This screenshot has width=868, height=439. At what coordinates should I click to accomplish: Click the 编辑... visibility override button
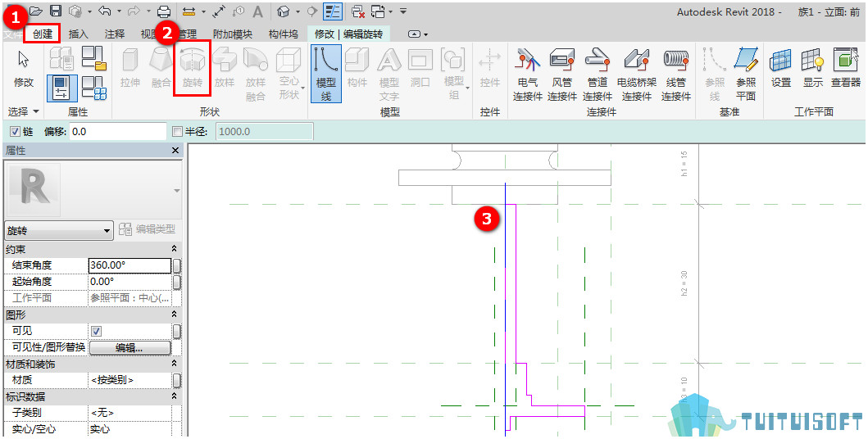[130, 347]
